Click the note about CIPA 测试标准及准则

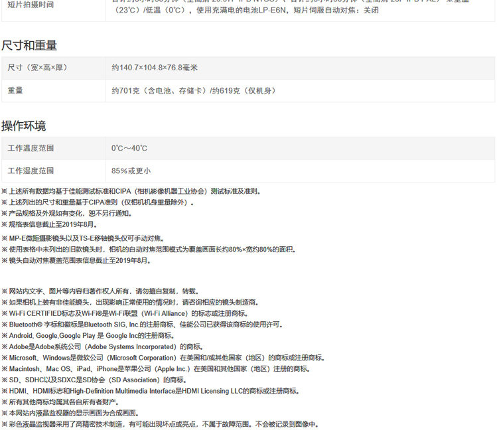[x=131, y=191]
